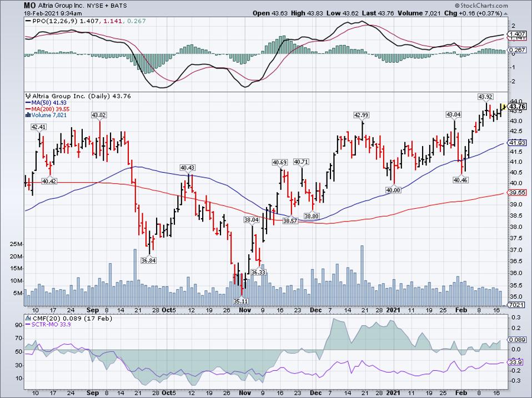Click the 40.42 price annotation
The width and height of the screenshot is (532, 398).
click(49, 182)
